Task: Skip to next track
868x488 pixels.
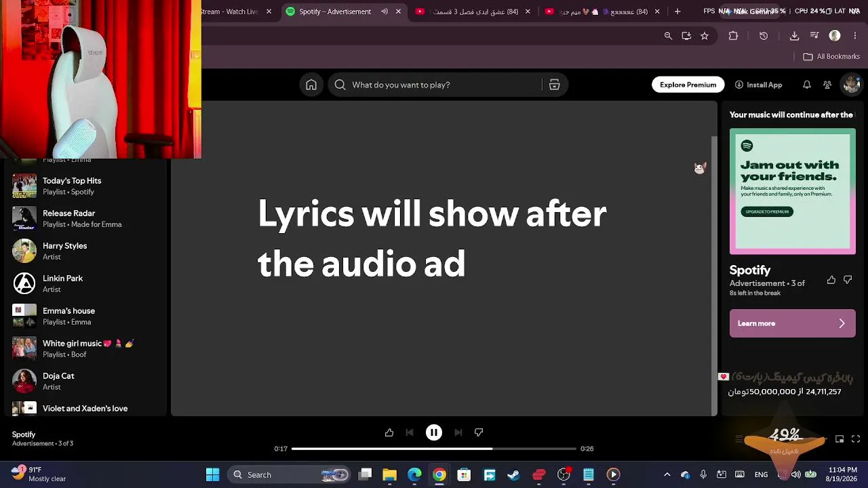Action: pyautogui.click(x=458, y=432)
